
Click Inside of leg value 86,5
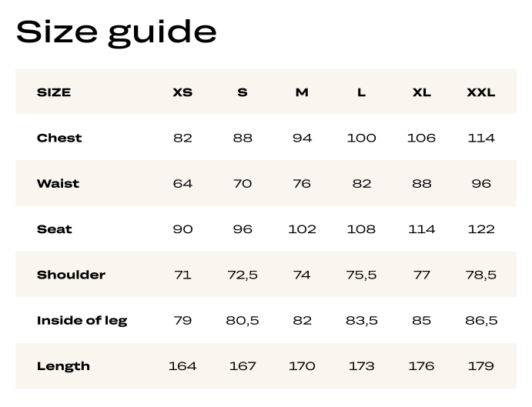coord(481,320)
